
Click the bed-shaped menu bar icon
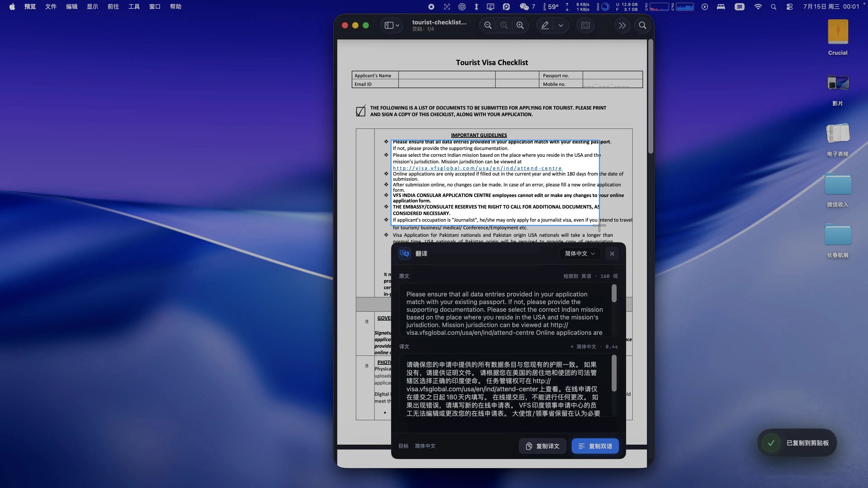(721, 6)
